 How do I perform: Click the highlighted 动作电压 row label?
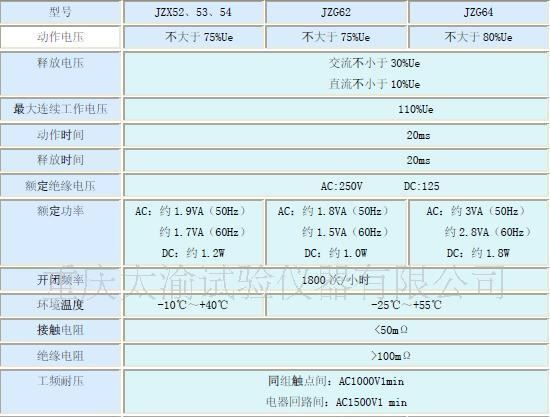pyautogui.click(x=60, y=37)
